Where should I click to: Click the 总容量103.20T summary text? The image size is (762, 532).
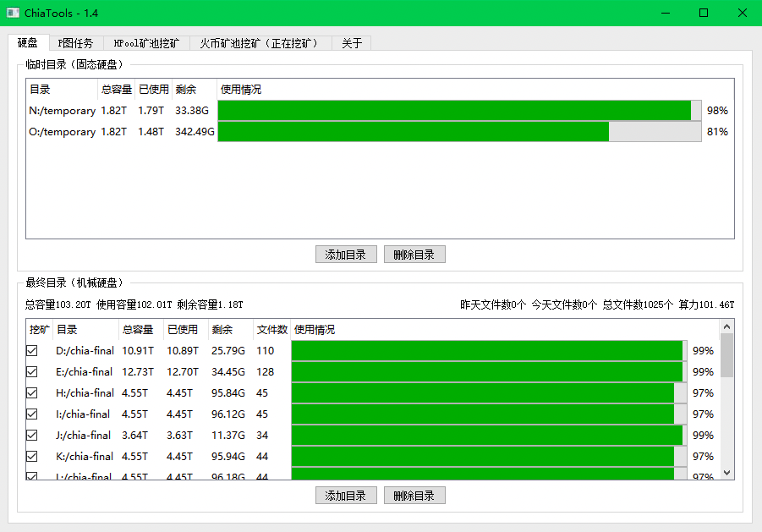pos(58,304)
